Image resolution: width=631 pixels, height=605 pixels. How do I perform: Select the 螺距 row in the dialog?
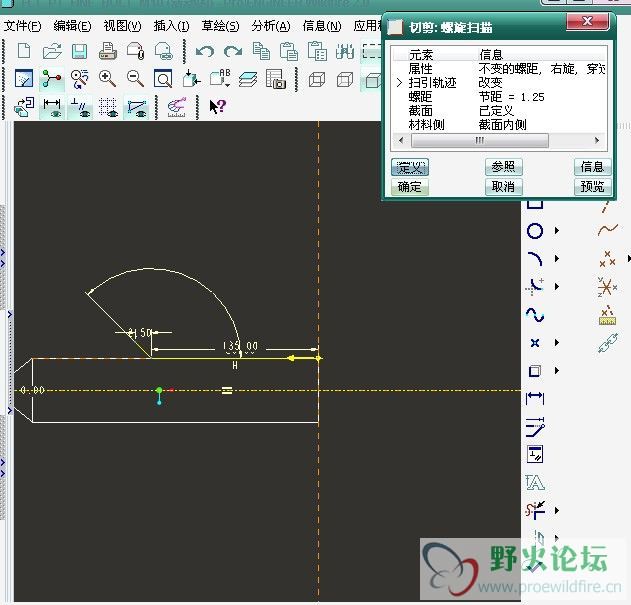click(x=499, y=97)
